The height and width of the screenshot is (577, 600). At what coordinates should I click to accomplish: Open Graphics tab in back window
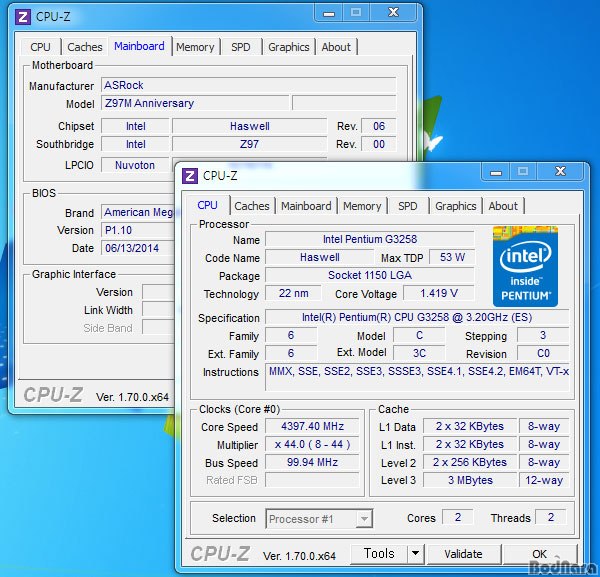click(x=289, y=47)
